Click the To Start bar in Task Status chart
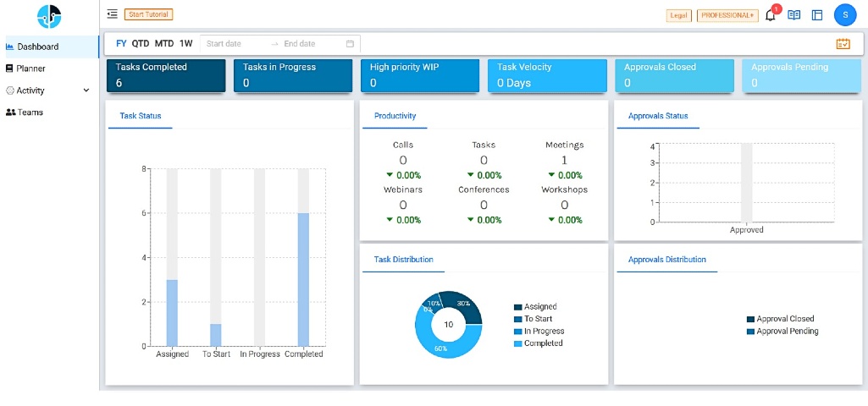This screenshot has height=406, width=868. (x=216, y=335)
